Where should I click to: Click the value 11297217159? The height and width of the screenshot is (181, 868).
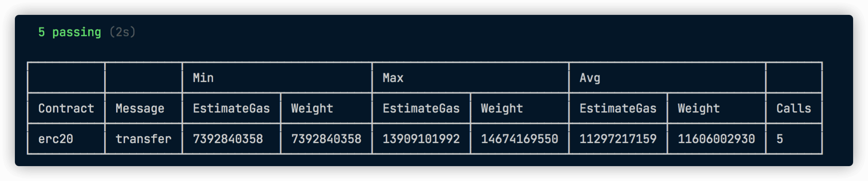point(618,139)
